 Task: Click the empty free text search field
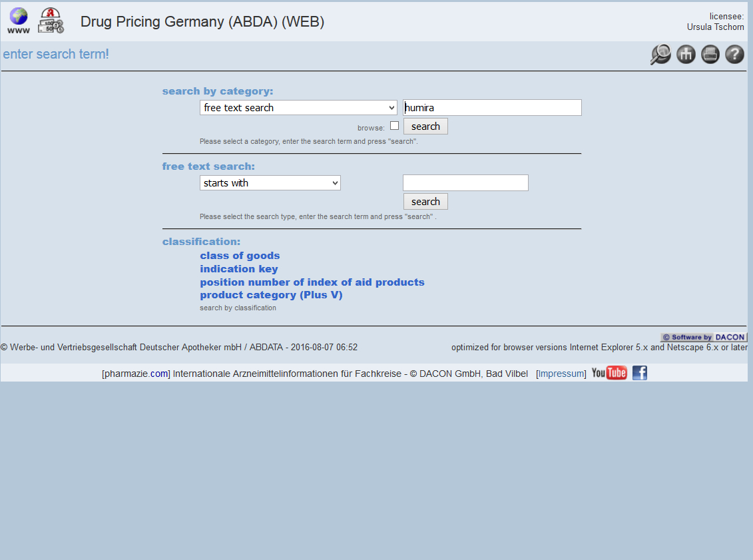coord(465,183)
